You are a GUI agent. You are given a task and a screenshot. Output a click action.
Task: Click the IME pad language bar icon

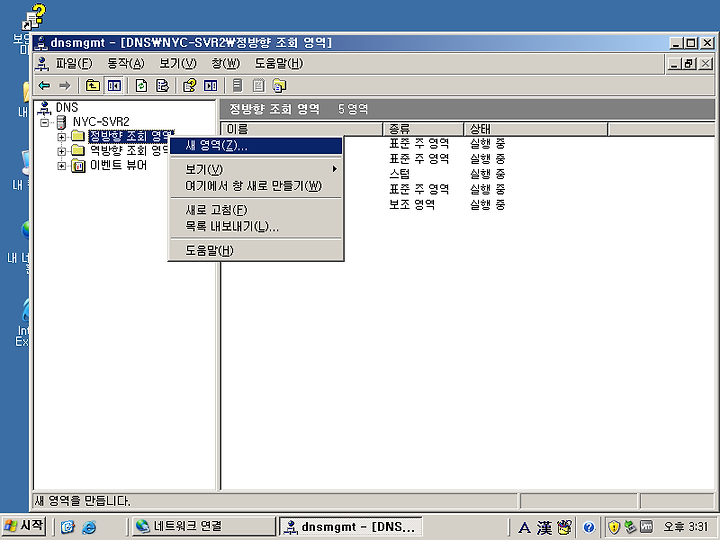pos(564,527)
